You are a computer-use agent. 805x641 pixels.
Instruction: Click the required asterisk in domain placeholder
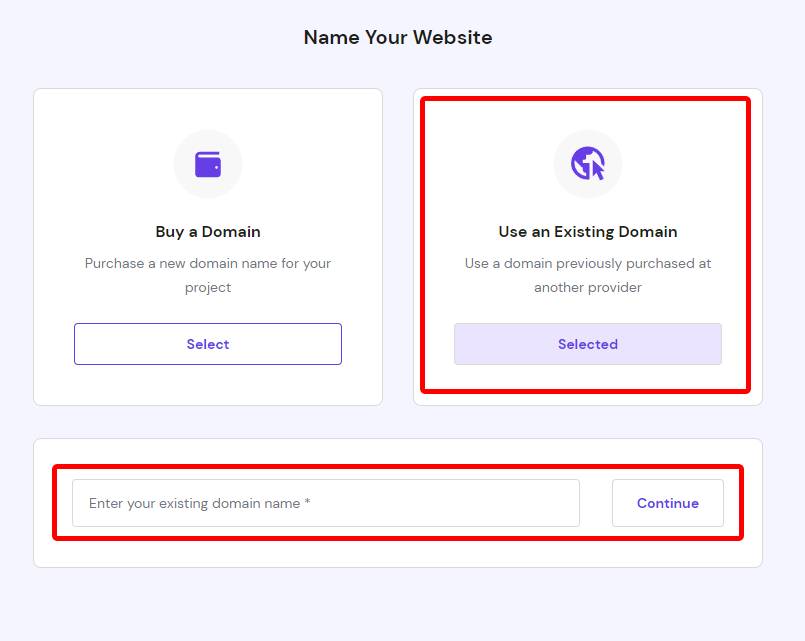pyautogui.click(x=308, y=501)
